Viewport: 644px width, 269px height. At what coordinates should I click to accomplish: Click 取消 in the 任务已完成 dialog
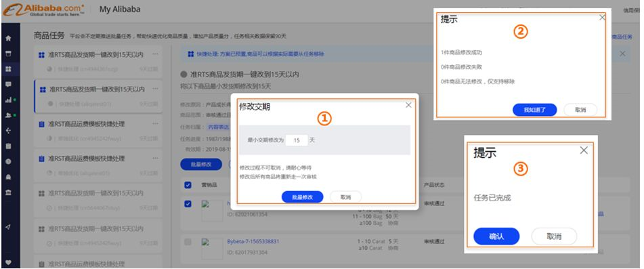pyautogui.click(x=554, y=236)
